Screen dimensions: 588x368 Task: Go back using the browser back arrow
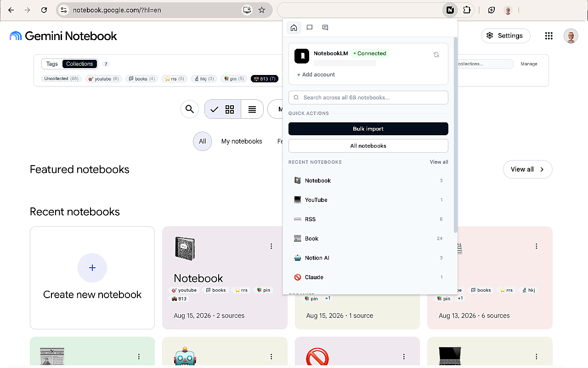(11, 10)
